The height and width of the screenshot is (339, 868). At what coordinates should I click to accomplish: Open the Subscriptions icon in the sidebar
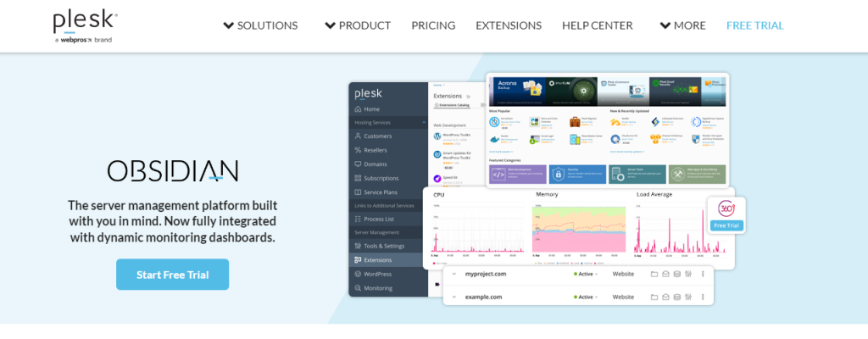click(358, 178)
